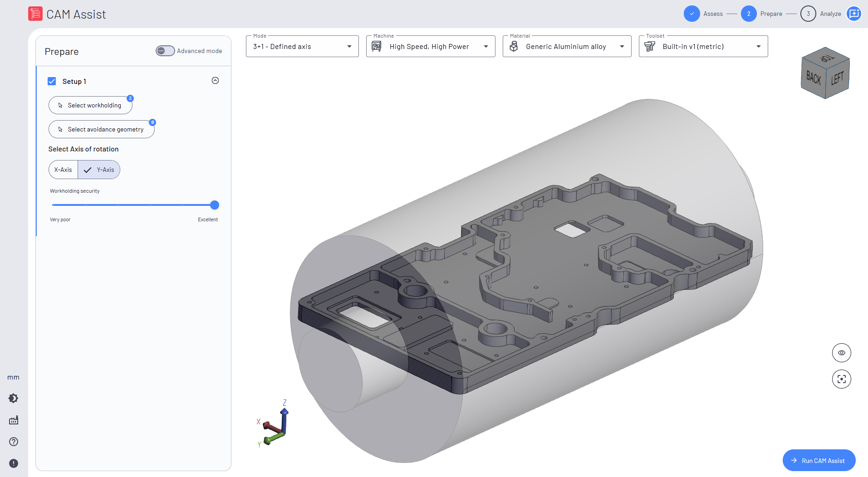Open the feedback chat icon in header
868x477 pixels.
click(854, 14)
